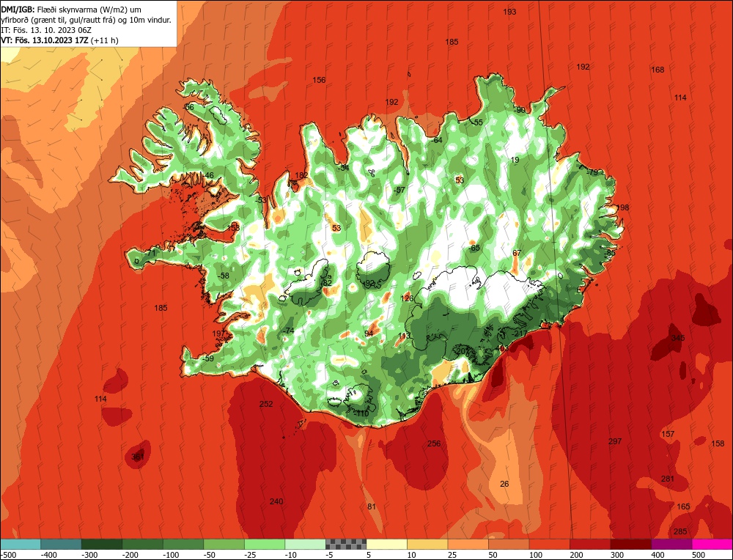Click the light teal swatch at the legend's -500 end
The width and height of the screenshot is (733, 560).
[20, 544]
